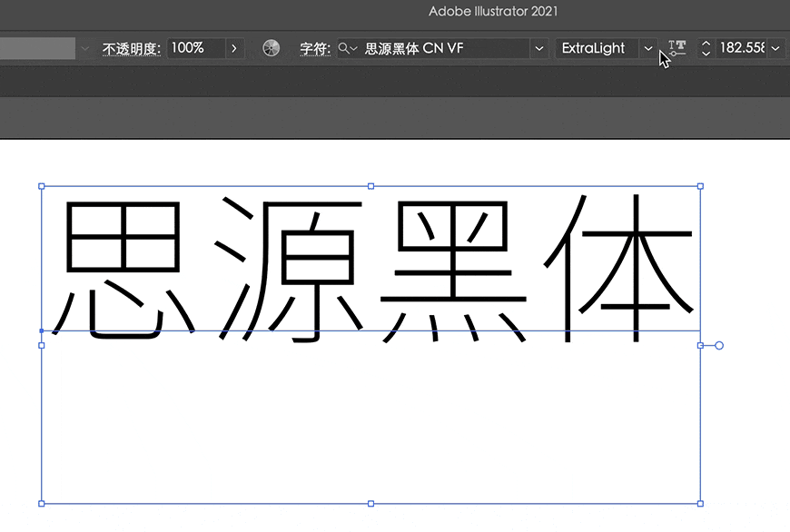Open the variable font options TT icon
Image resolution: width=790 pixels, height=532 pixels.
pos(676,48)
